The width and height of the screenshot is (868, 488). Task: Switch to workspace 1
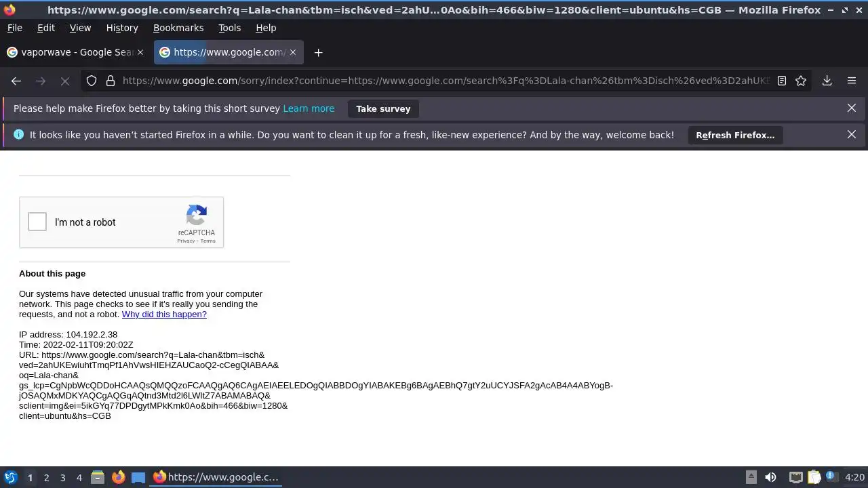click(x=30, y=477)
